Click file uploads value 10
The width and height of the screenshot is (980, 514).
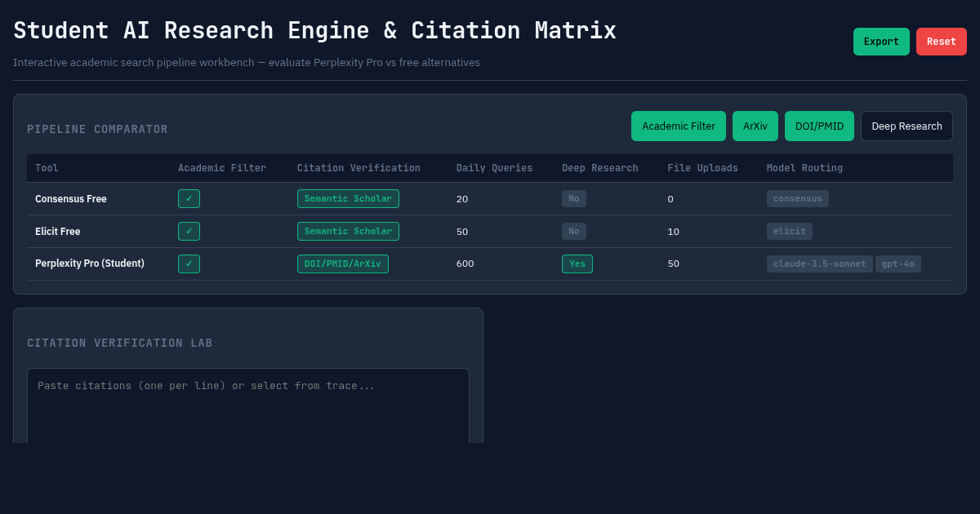click(x=673, y=232)
